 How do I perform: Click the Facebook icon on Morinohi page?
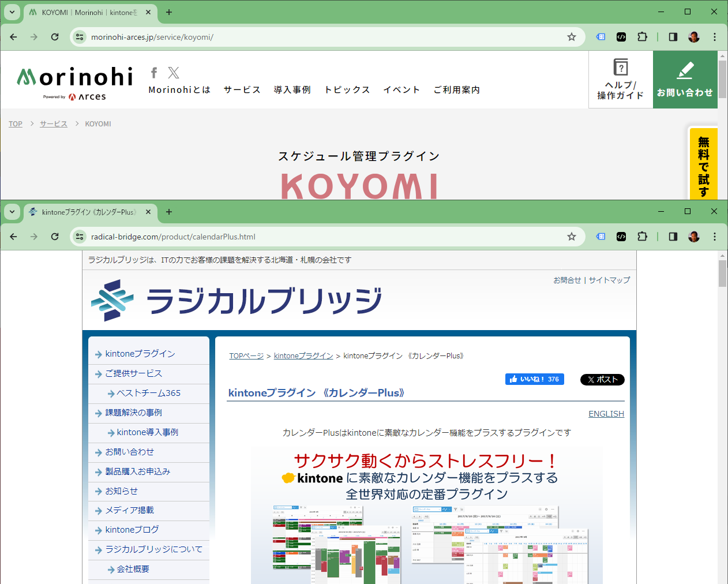(x=154, y=73)
